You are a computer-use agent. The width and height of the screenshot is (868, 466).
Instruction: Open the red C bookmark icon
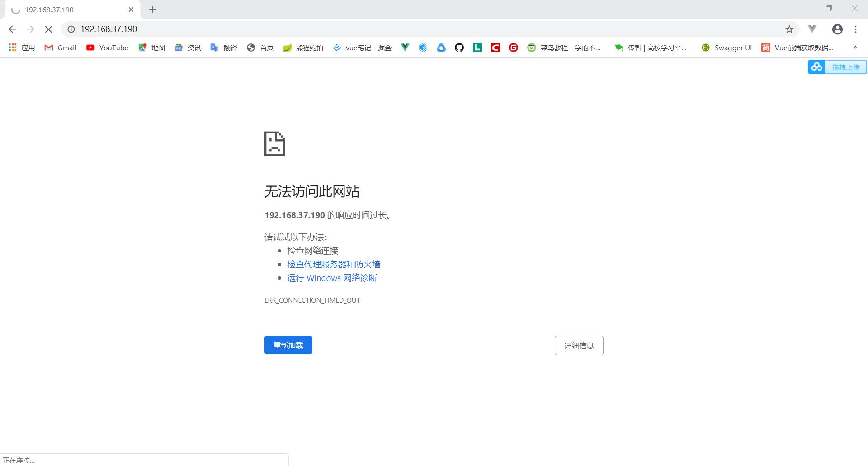click(495, 48)
